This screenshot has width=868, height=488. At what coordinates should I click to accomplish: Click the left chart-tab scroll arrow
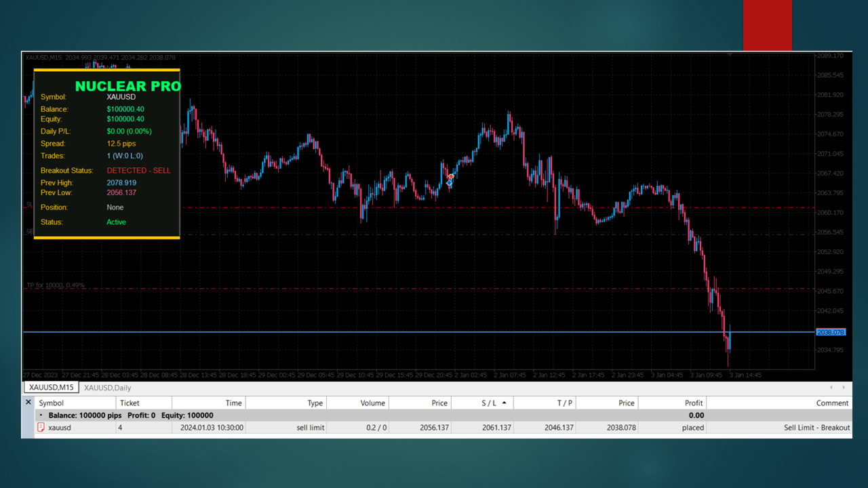coord(832,388)
